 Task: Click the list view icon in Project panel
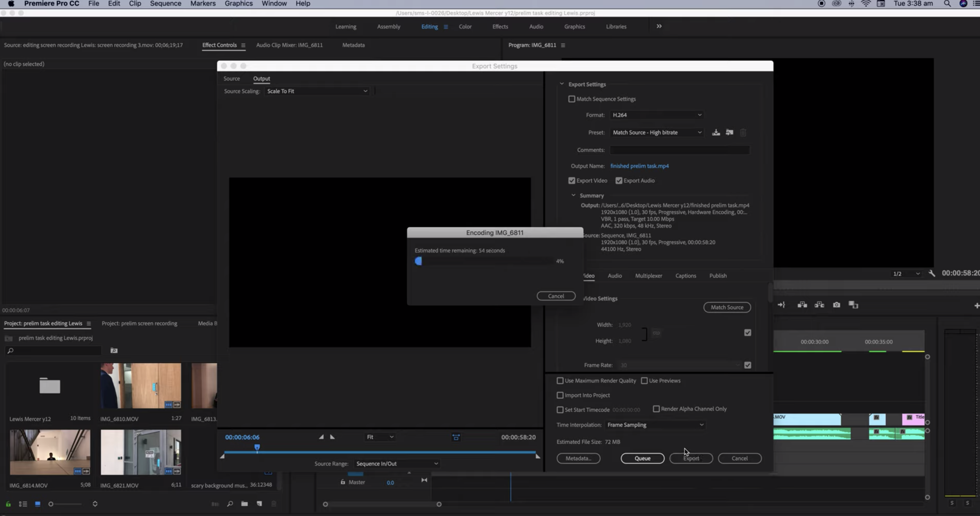point(23,504)
